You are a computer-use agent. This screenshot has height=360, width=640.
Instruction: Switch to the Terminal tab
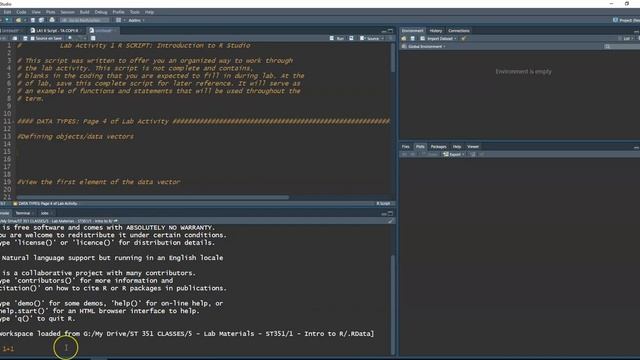coord(23,213)
